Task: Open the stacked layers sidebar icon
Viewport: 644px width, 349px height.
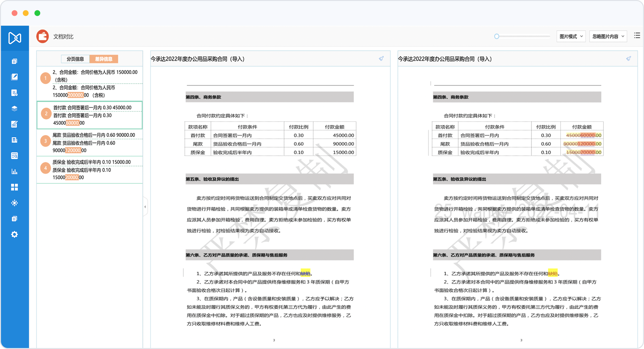Action: pyautogui.click(x=14, y=108)
